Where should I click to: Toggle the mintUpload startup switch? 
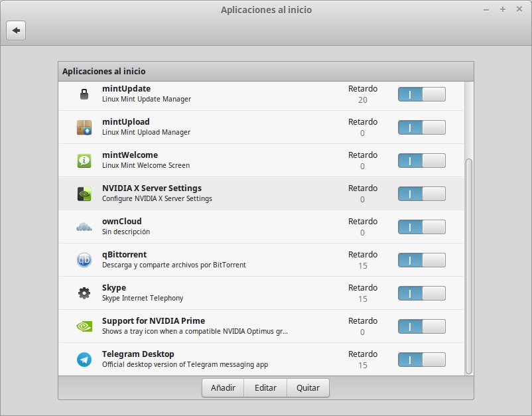click(x=422, y=127)
